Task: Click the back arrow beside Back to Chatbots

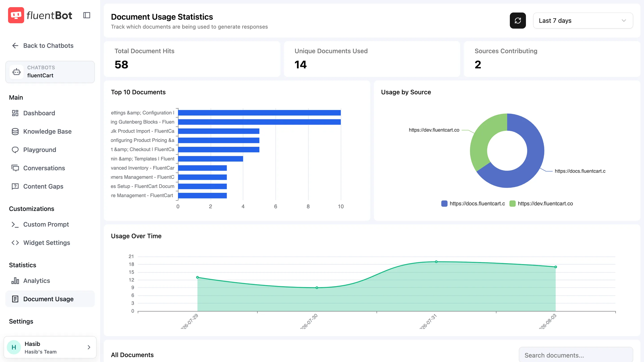Action: tap(15, 45)
